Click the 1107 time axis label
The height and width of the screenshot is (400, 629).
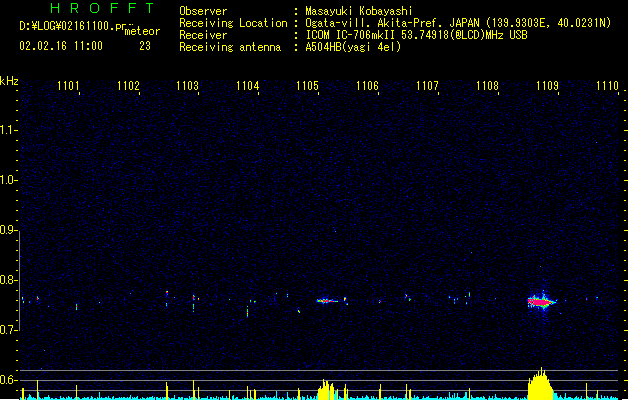click(x=428, y=85)
